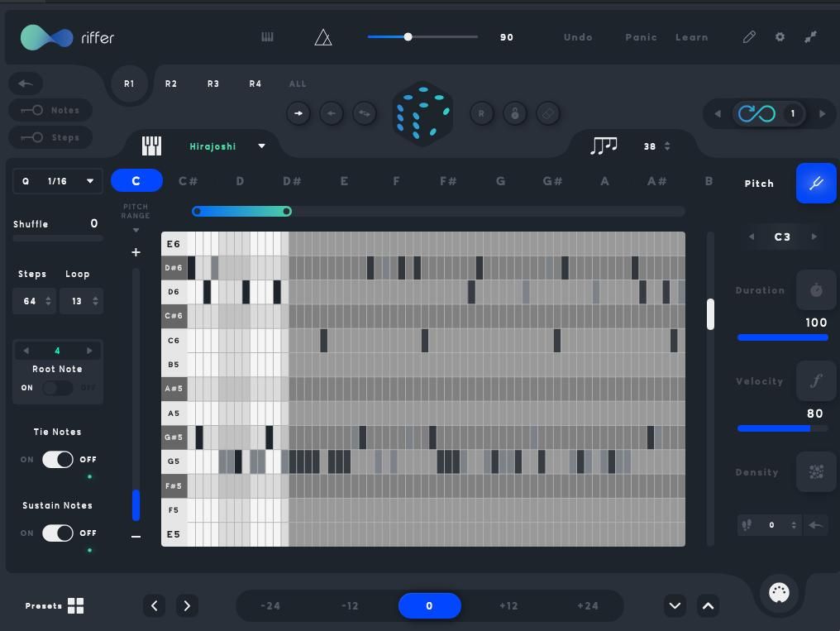
Task: Select the R3 riff tab
Action: pyautogui.click(x=213, y=84)
